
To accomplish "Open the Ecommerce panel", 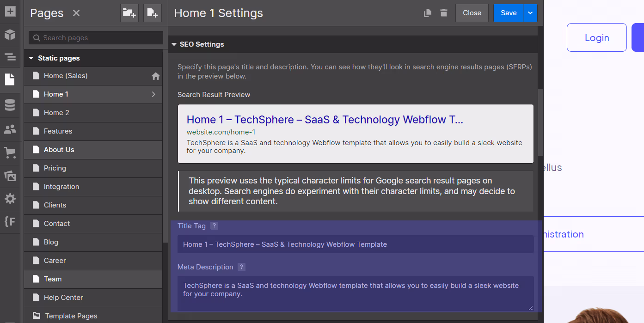I will [10, 153].
